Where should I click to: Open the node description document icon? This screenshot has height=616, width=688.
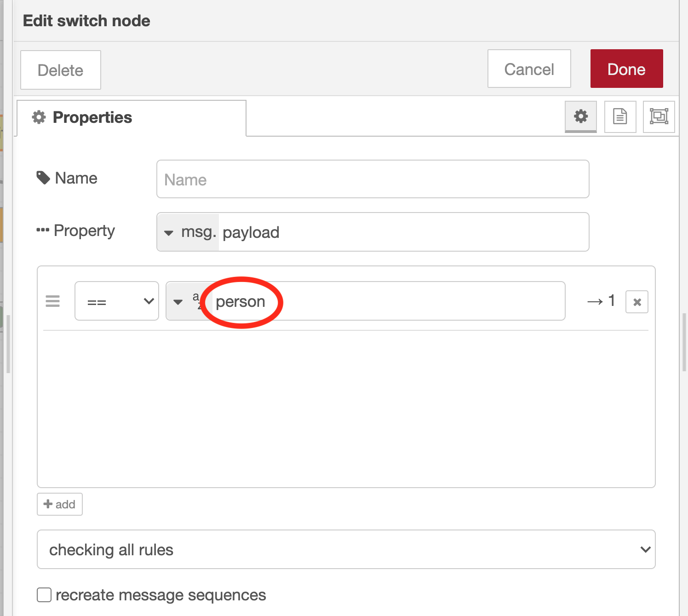click(620, 116)
